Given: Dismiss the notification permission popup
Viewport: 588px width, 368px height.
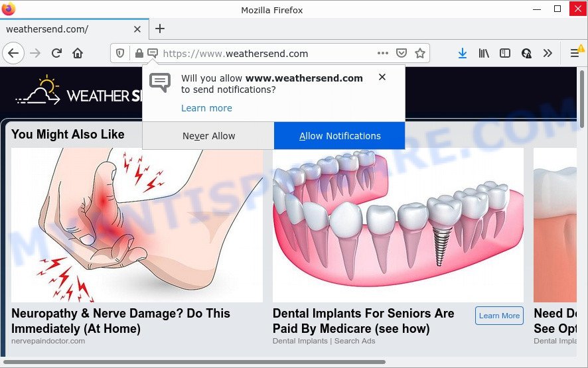Looking at the screenshot, I should point(382,77).
